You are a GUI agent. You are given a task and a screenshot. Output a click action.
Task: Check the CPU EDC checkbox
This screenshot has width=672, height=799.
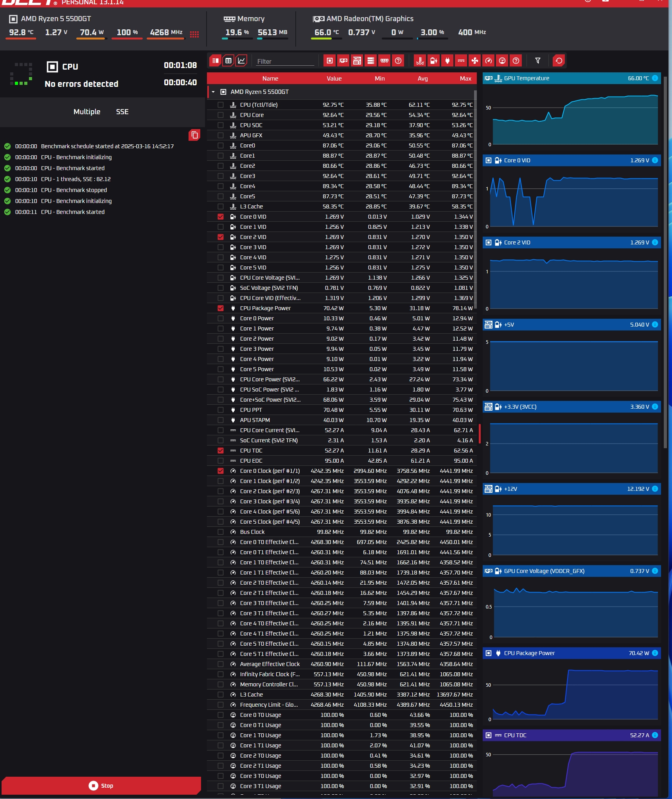pyautogui.click(x=221, y=461)
